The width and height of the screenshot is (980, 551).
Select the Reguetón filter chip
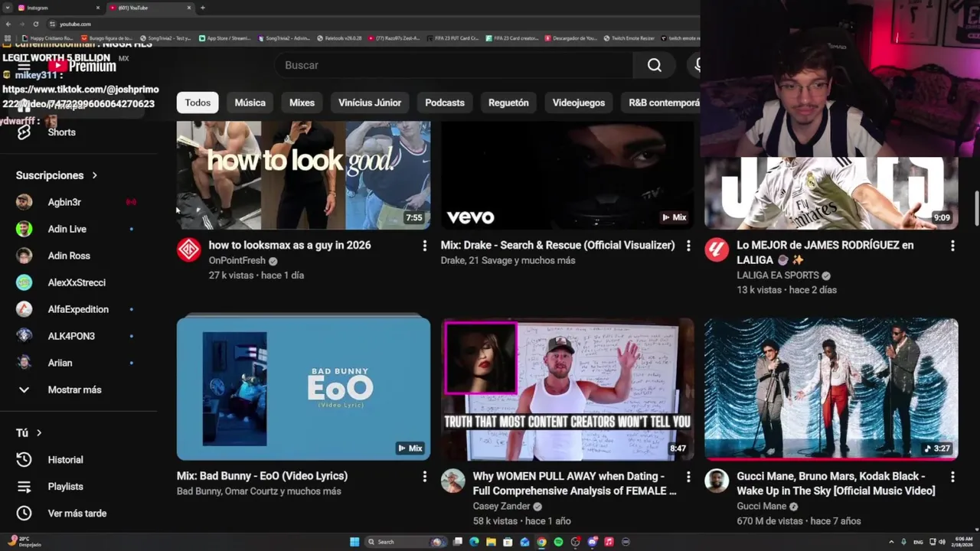508,103
